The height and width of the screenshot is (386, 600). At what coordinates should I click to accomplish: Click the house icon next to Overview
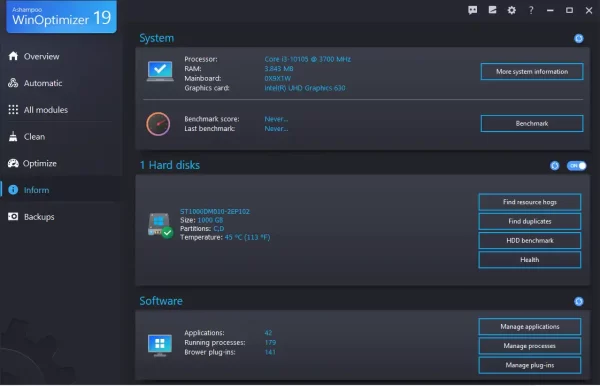click(x=13, y=56)
